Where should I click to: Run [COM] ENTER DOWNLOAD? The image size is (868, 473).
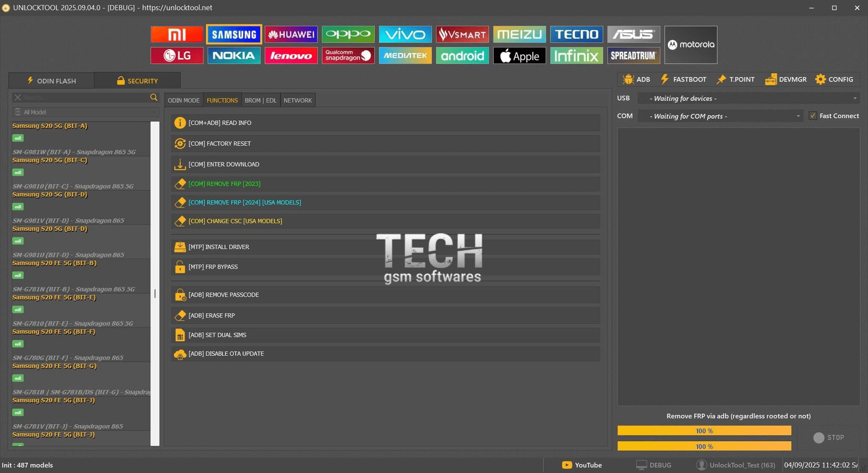pyautogui.click(x=386, y=164)
